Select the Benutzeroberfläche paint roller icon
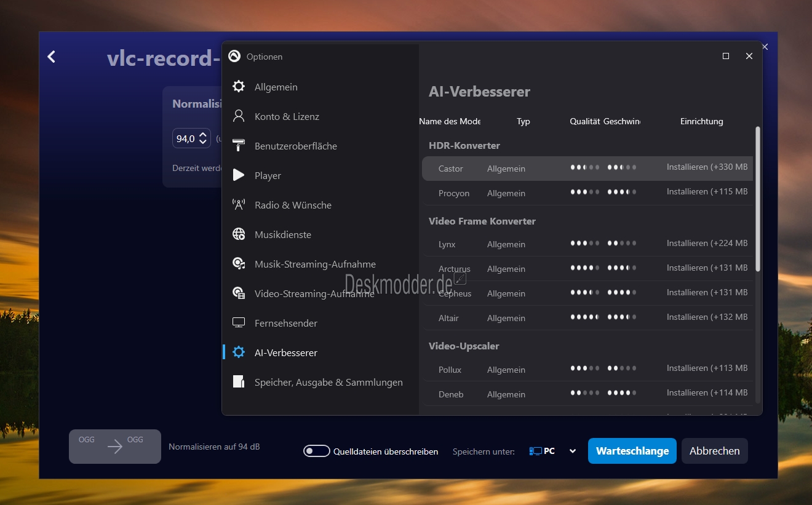Screen dimensions: 812x505 coord(239,146)
